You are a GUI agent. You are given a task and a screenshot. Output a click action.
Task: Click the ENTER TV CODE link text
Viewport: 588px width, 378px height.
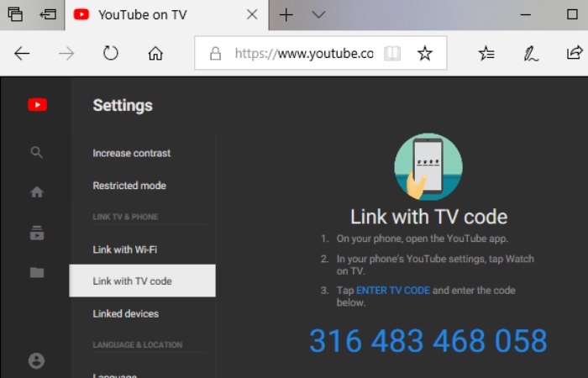pos(393,291)
